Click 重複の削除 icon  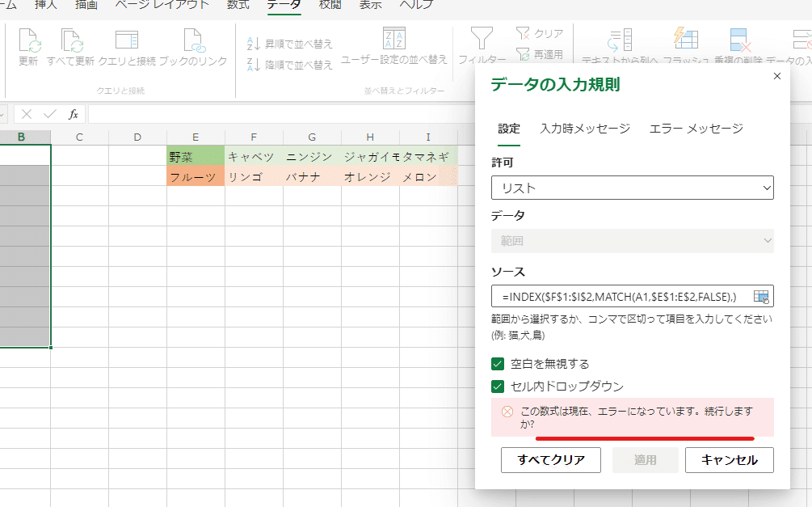point(738,40)
